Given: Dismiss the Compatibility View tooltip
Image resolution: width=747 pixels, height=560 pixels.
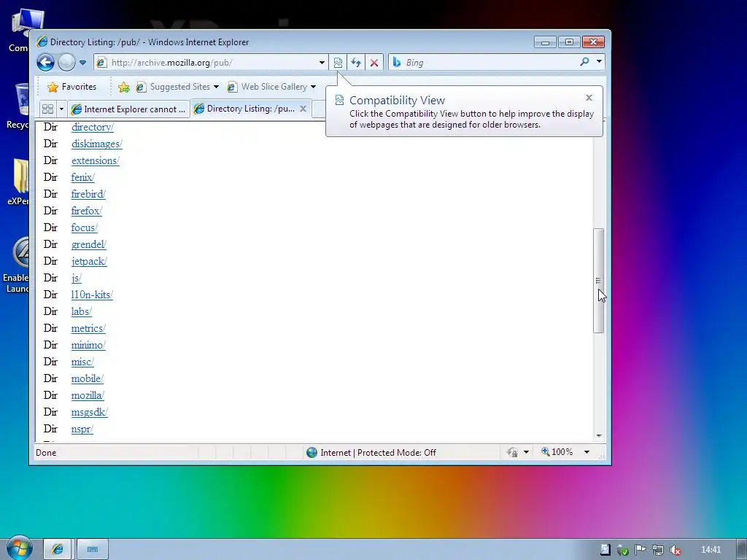Looking at the screenshot, I should tap(589, 98).
